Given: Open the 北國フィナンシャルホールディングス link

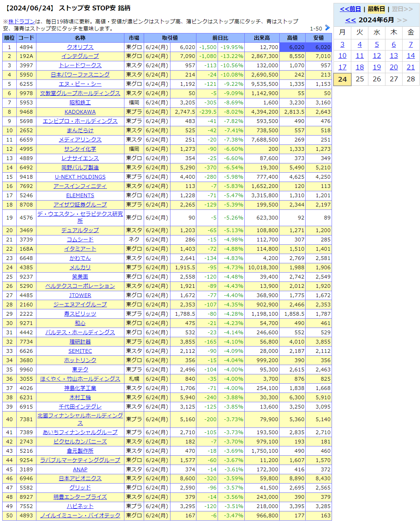Looking at the screenshot, I should [80, 419].
